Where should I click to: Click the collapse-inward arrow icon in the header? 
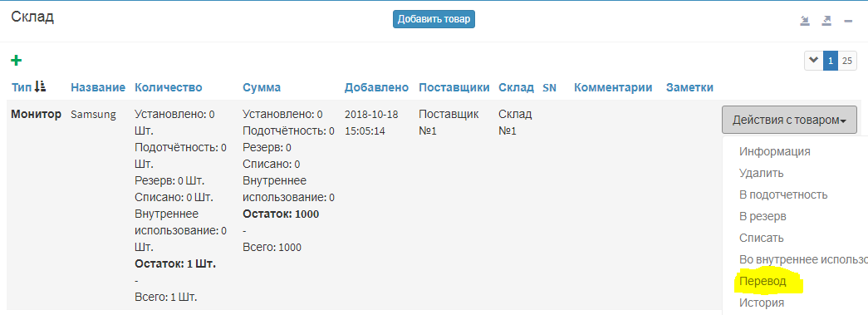coord(805,21)
